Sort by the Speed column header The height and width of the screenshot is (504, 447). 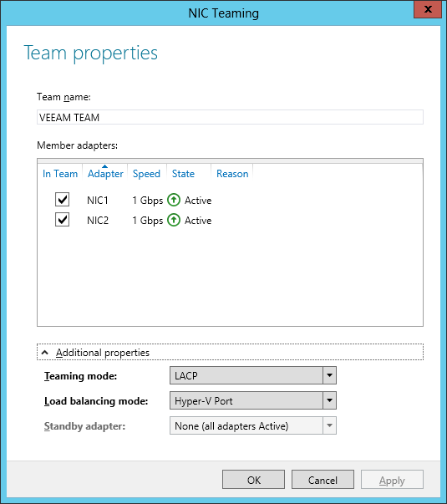tap(146, 174)
